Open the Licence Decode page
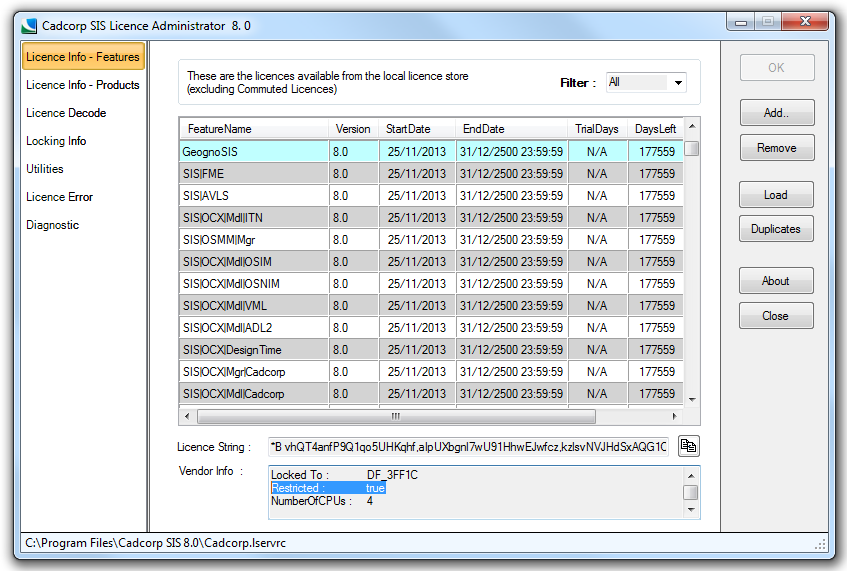 (66, 113)
